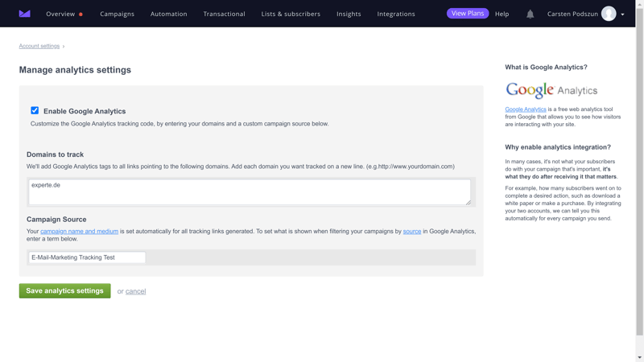Open the Insights menu item
This screenshot has width=644, height=362.
(349, 14)
